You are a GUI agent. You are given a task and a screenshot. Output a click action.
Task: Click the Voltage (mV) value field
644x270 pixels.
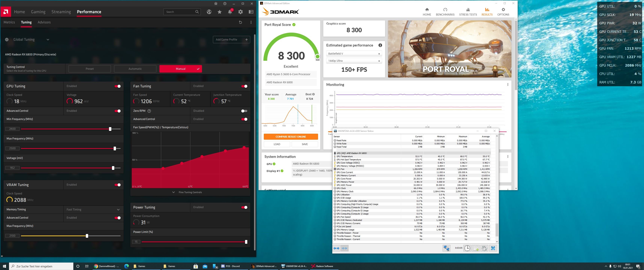tap(12, 168)
